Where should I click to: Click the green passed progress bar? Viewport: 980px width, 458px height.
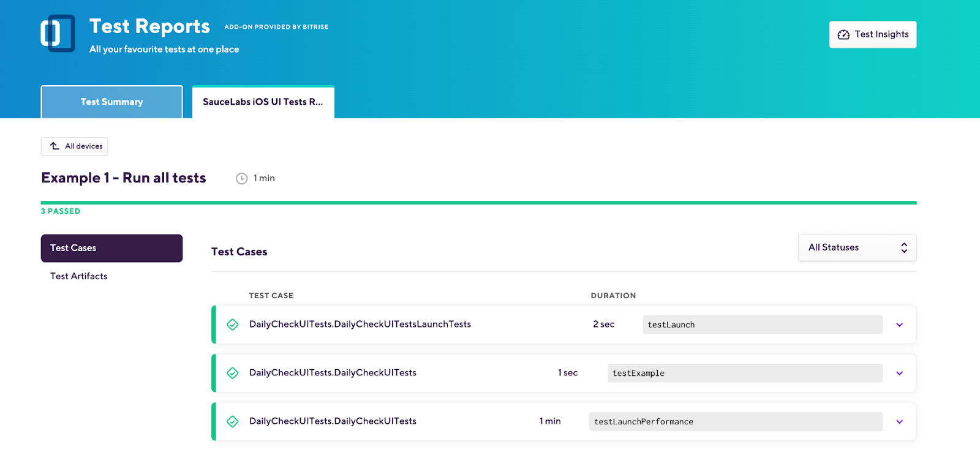tap(478, 203)
